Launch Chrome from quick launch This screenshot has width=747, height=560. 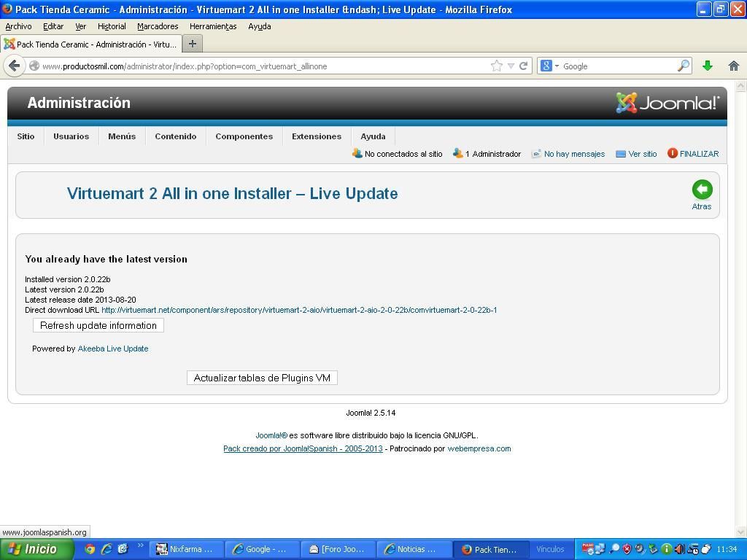tap(90, 549)
